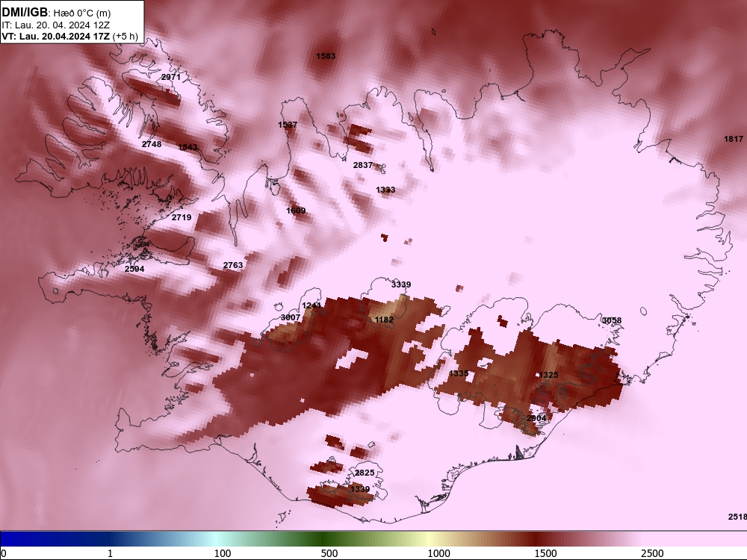Select the 2763 height label
This screenshot has height=560, width=747.
(233, 265)
